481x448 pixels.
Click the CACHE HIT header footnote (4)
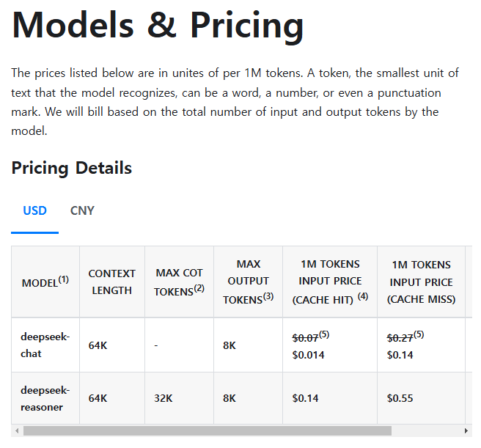[363, 296]
